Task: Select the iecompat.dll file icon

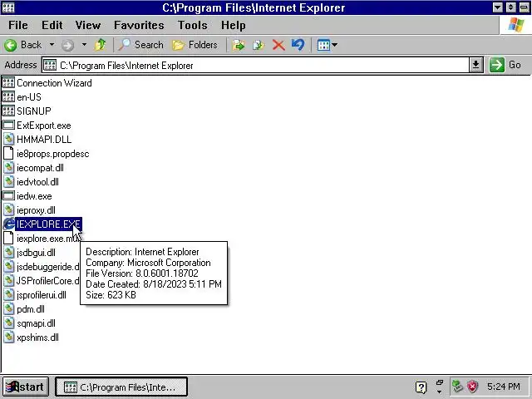Action: pos(8,168)
